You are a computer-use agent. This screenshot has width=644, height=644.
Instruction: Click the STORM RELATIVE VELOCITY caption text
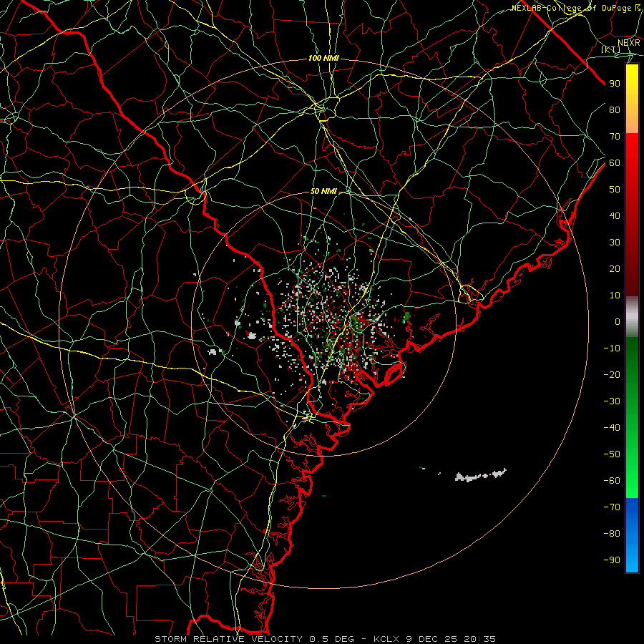click(x=230, y=639)
